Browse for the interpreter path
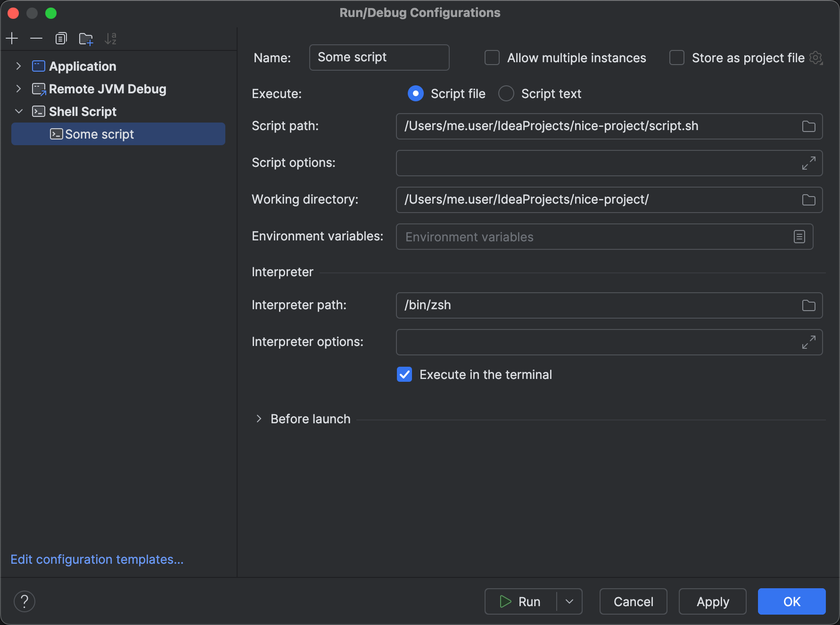The height and width of the screenshot is (625, 840). 808,305
